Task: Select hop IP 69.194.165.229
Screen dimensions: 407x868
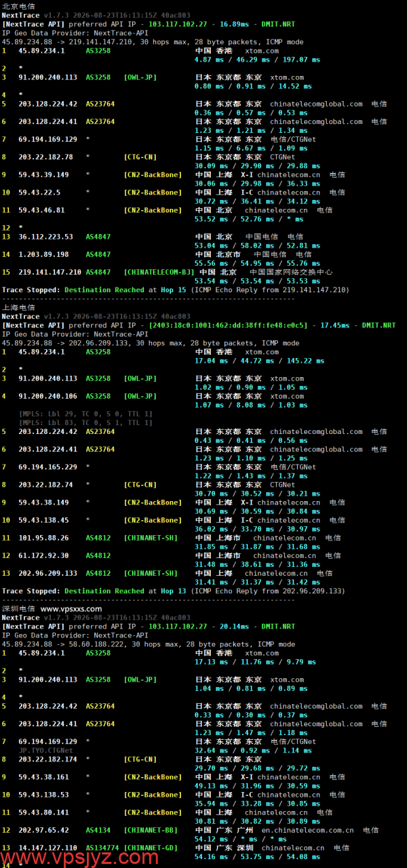Action: tap(47, 467)
